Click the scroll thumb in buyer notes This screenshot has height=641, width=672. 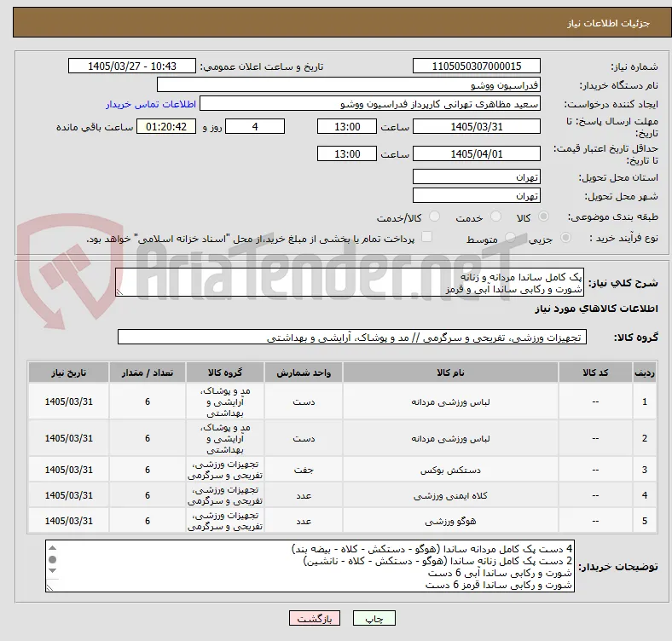point(52,559)
